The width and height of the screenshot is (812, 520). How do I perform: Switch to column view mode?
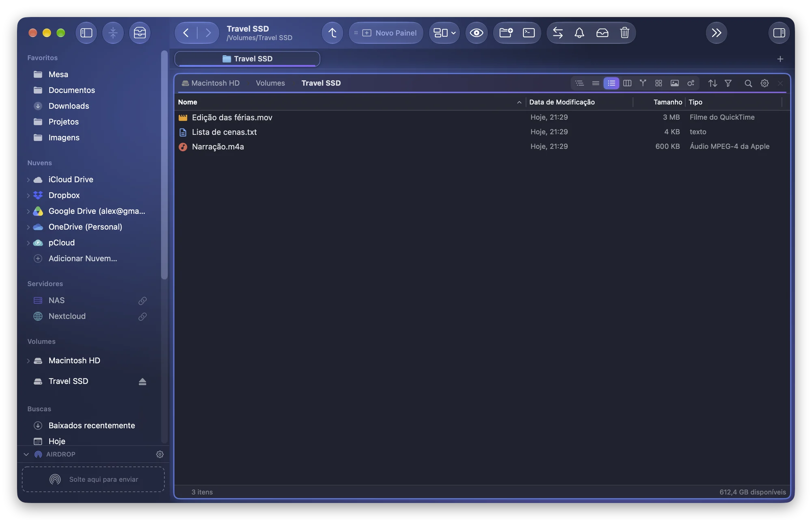click(x=627, y=83)
